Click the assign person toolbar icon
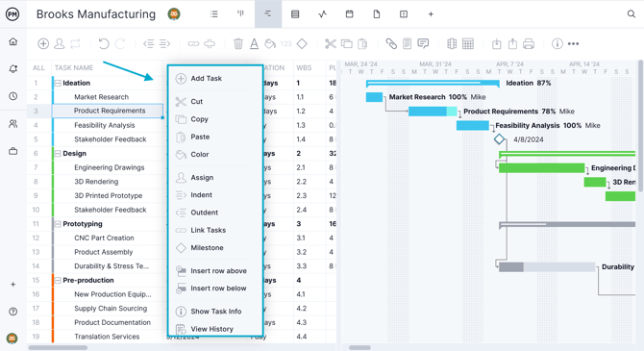 (x=60, y=43)
